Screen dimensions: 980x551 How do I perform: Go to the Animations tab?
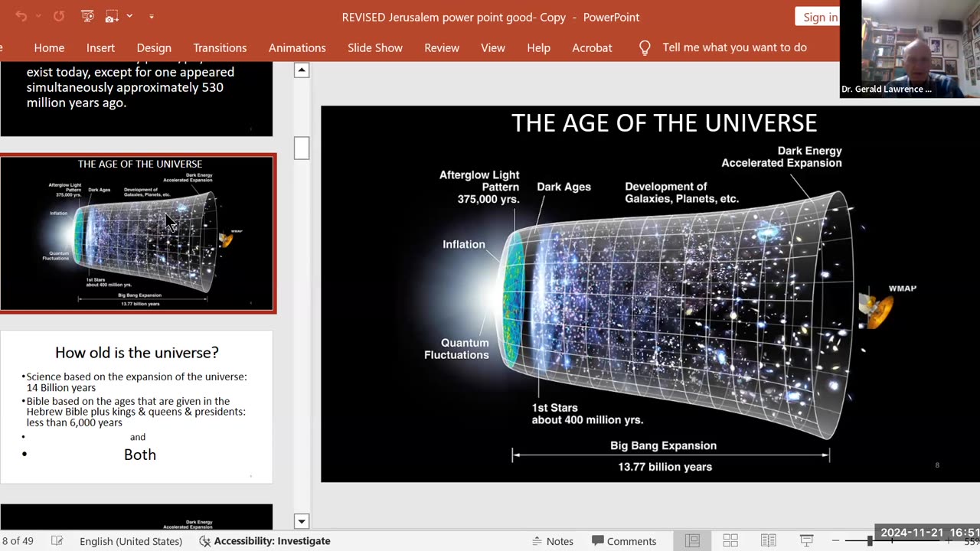pos(297,47)
